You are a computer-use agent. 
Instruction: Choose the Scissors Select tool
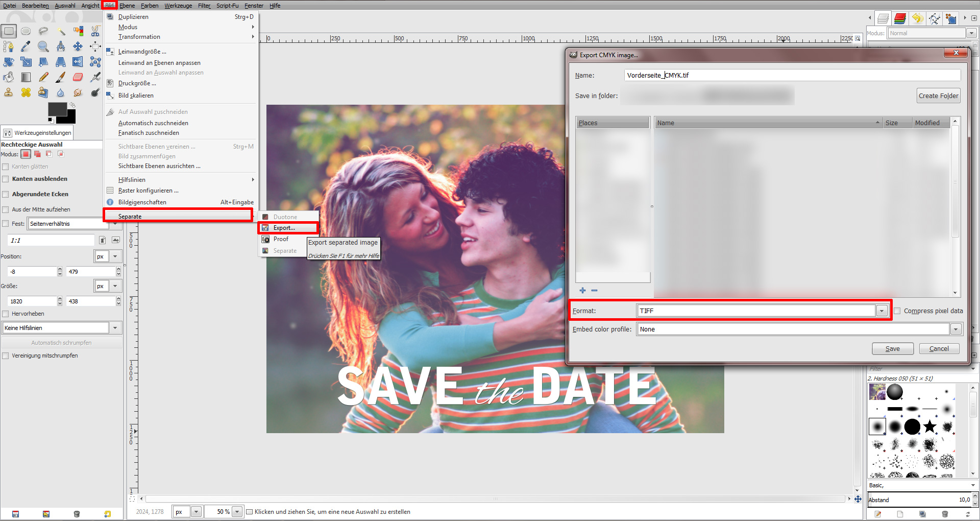coord(95,31)
